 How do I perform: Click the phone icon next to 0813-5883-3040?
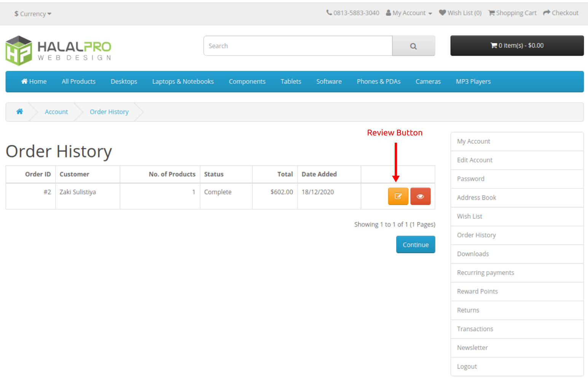(329, 13)
